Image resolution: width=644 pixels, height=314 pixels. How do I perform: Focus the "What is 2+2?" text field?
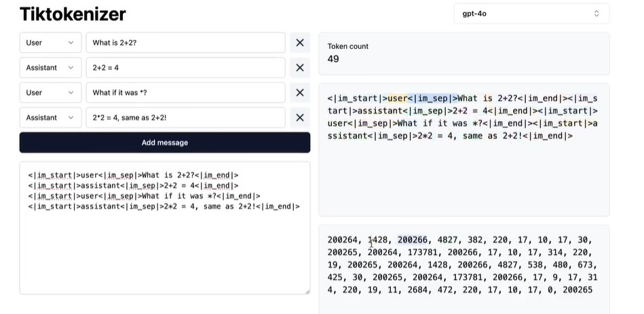click(x=185, y=43)
